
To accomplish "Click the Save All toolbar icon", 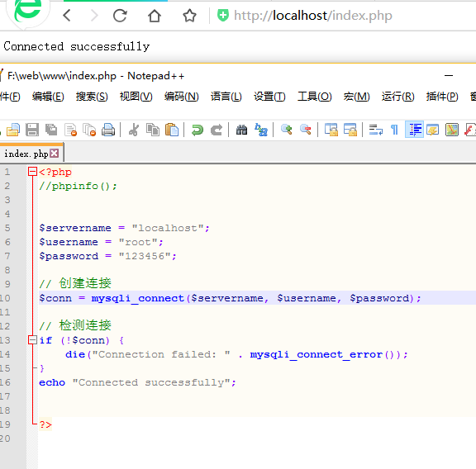I will [x=51, y=130].
